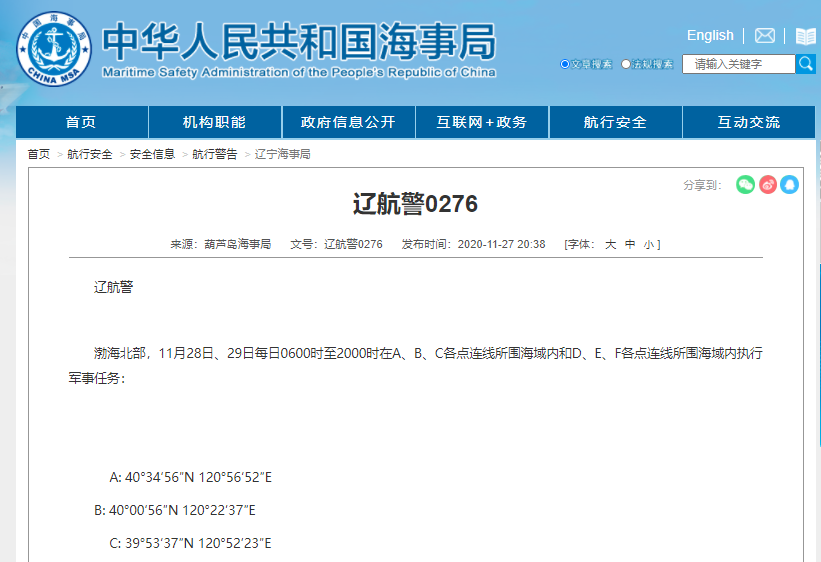
Task: Click the 中华人民共和国海事局 site title
Action: (299, 41)
